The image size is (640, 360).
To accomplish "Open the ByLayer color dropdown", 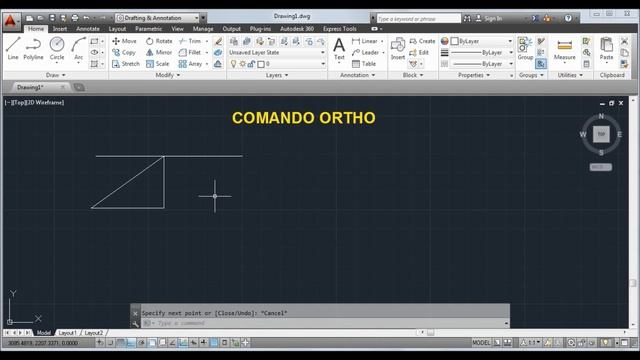I will click(x=481, y=41).
